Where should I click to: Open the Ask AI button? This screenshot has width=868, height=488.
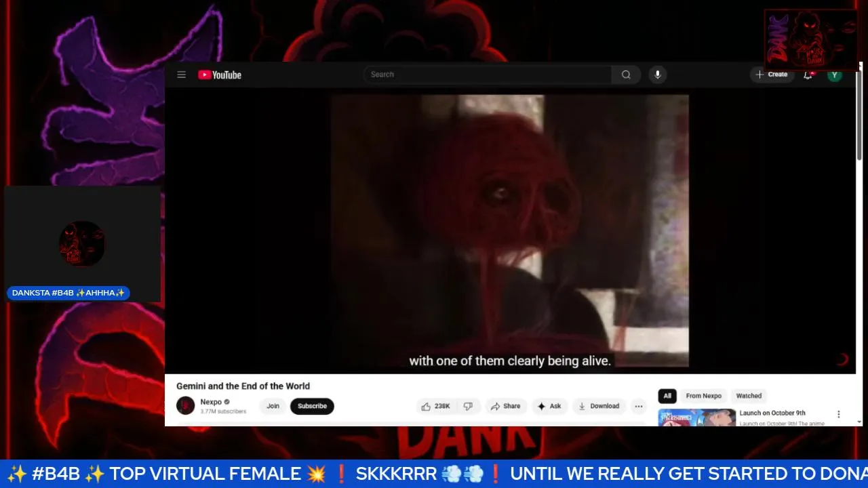click(550, 406)
